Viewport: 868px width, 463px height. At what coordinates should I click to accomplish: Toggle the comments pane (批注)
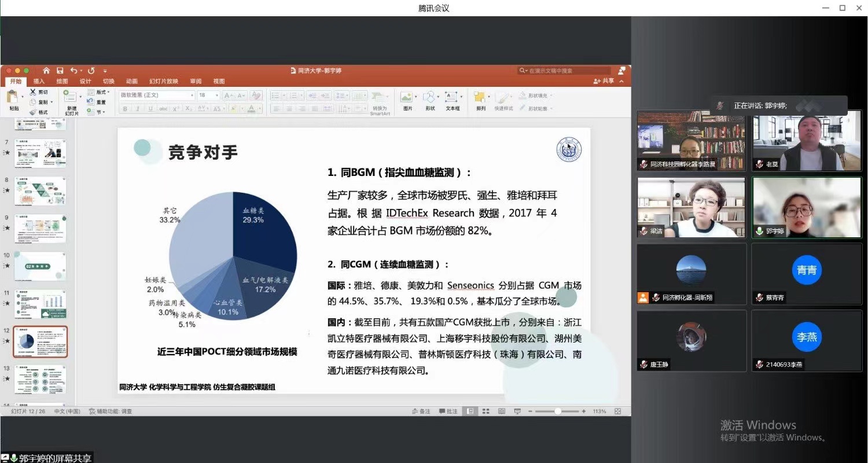448,411
